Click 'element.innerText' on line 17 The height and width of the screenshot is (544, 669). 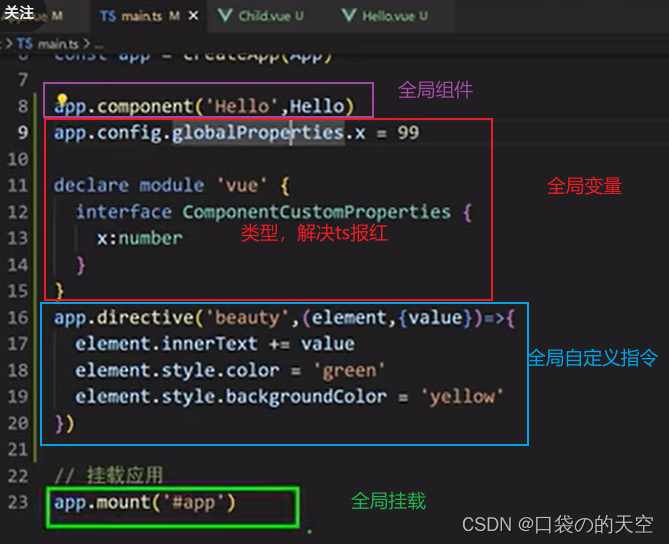(x=166, y=344)
